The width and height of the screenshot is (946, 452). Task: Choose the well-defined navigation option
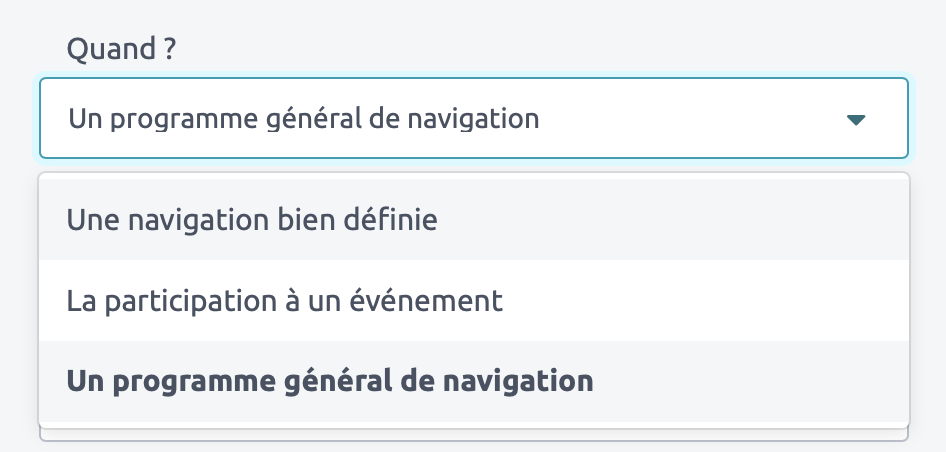click(252, 220)
